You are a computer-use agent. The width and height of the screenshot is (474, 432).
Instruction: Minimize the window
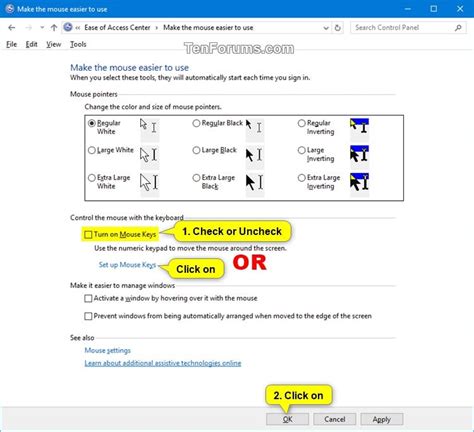407,9
